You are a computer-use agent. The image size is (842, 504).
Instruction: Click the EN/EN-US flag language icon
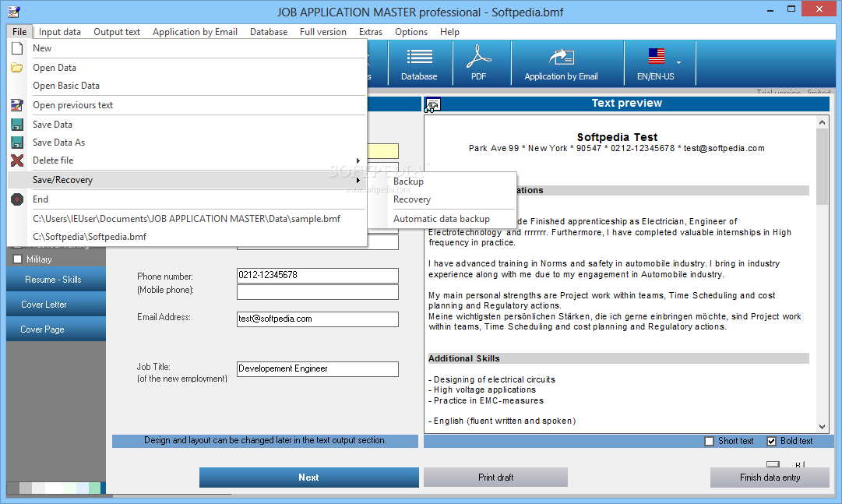click(656, 56)
